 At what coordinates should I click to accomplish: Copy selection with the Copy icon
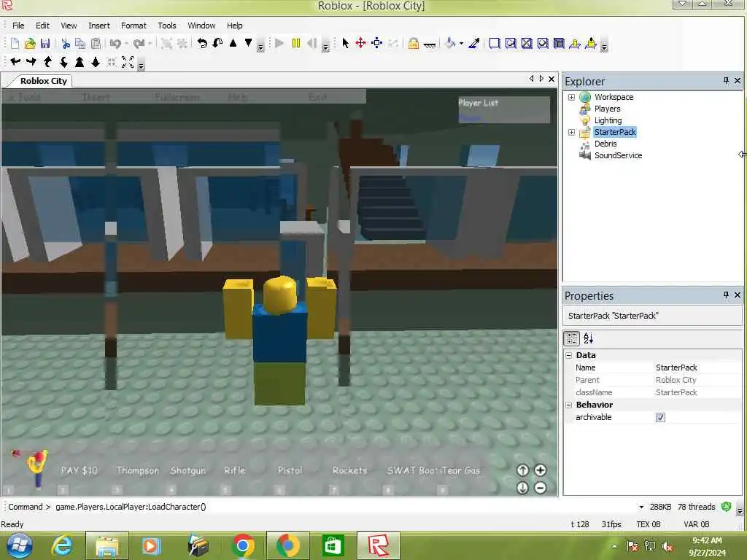(x=80, y=44)
